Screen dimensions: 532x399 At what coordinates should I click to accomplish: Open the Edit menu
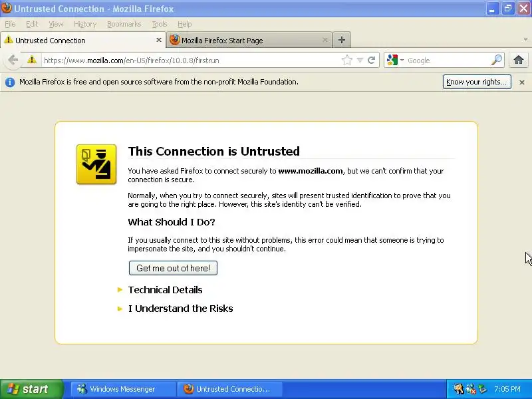tap(32, 24)
